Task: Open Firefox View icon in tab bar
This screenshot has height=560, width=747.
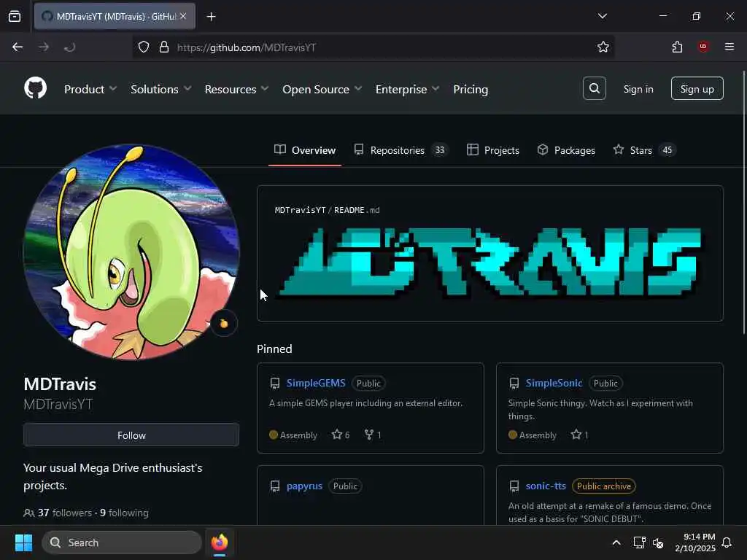Action: 15,16
